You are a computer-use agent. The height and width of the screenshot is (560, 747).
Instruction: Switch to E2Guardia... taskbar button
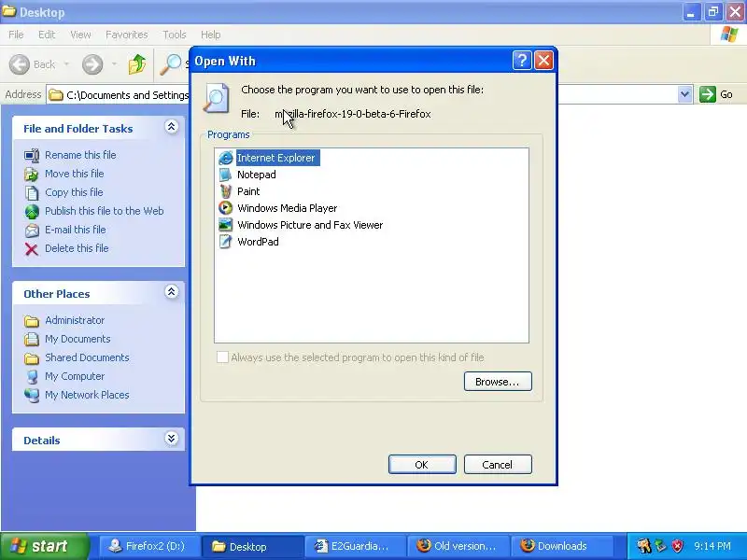point(355,546)
